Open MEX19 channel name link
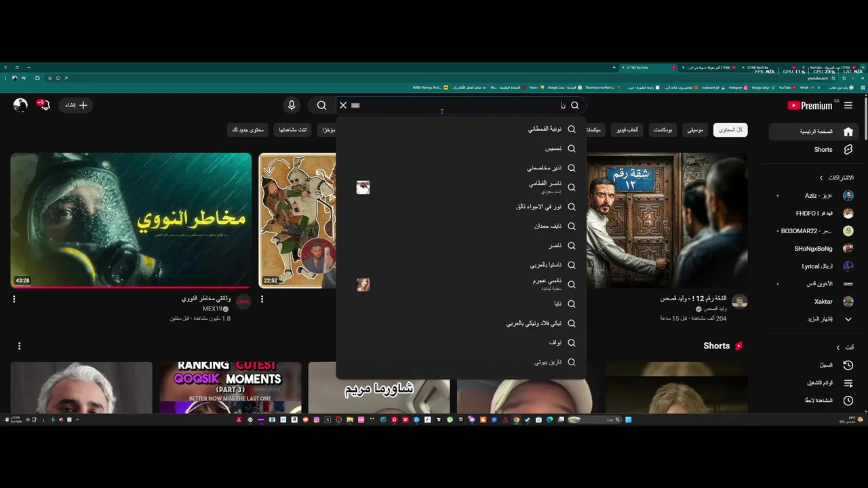Screen dimensions: 868x488 [212, 309]
